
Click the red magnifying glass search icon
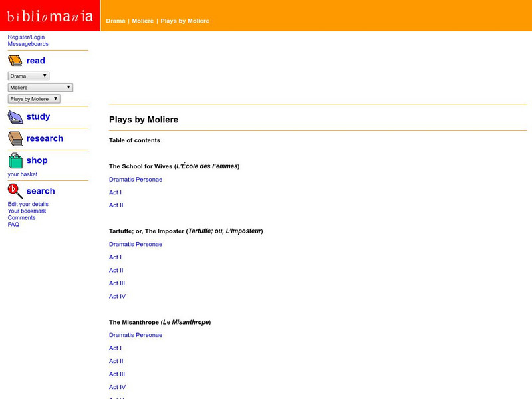click(x=15, y=191)
